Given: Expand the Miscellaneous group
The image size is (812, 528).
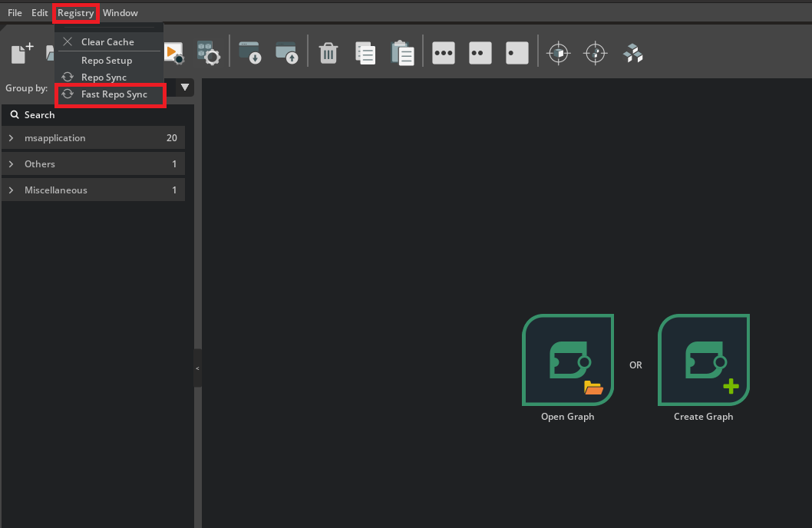Looking at the screenshot, I should [11, 190].
